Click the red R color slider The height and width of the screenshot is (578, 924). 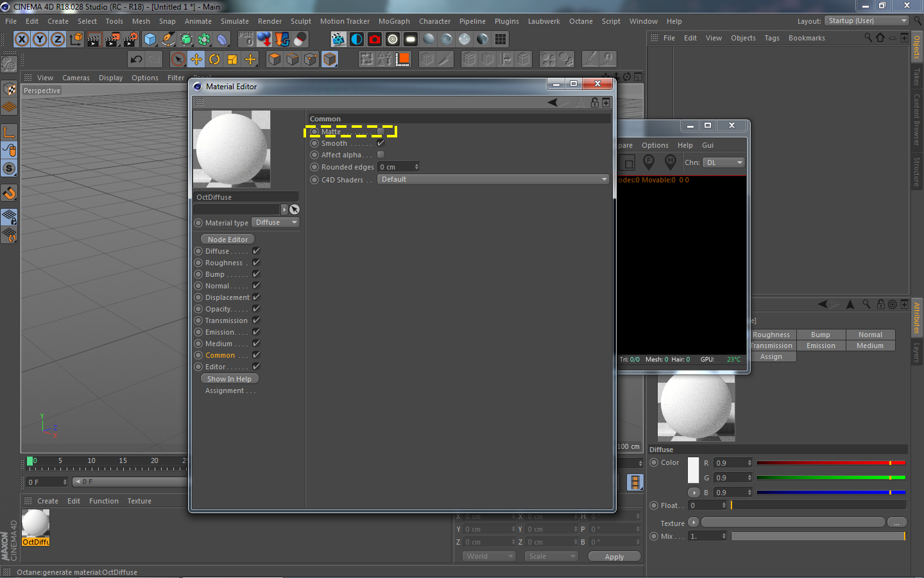(831, 463)
